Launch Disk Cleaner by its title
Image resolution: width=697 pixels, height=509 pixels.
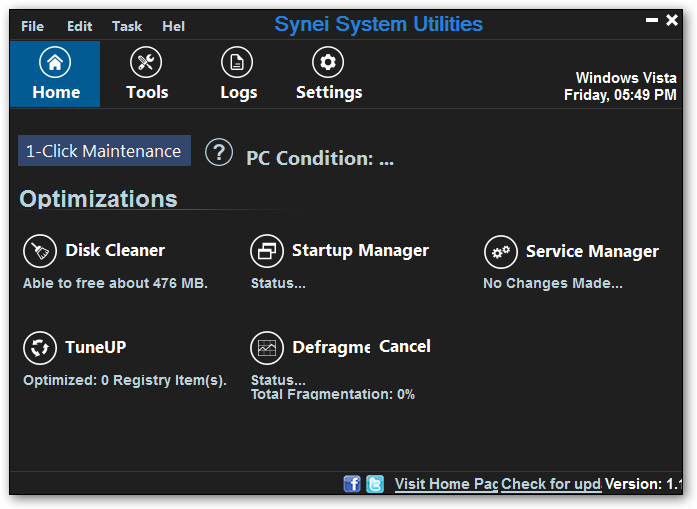coord(115,250)
